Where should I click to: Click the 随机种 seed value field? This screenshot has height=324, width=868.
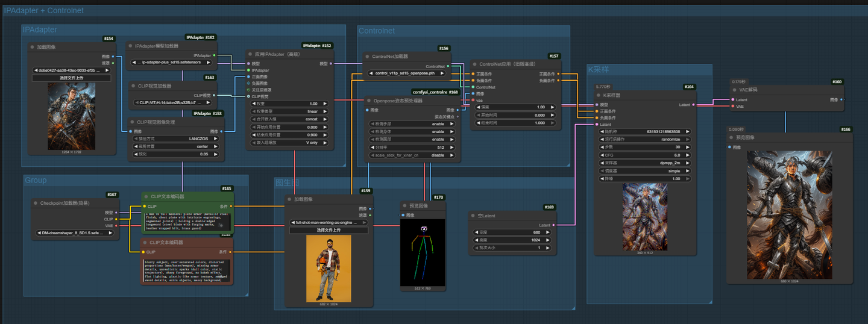(x=645, y=131)
